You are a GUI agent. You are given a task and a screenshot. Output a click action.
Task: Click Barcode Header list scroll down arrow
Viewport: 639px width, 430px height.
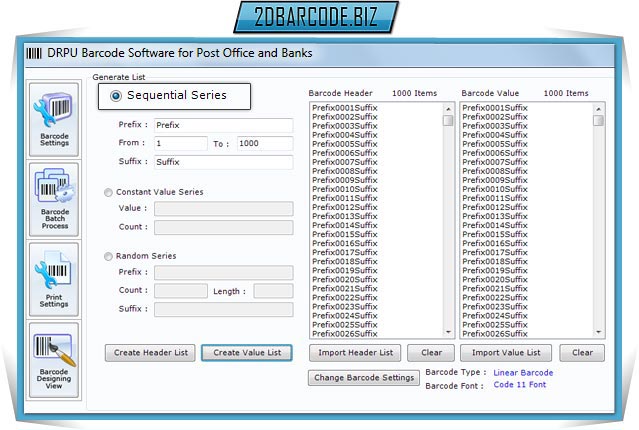448,332
